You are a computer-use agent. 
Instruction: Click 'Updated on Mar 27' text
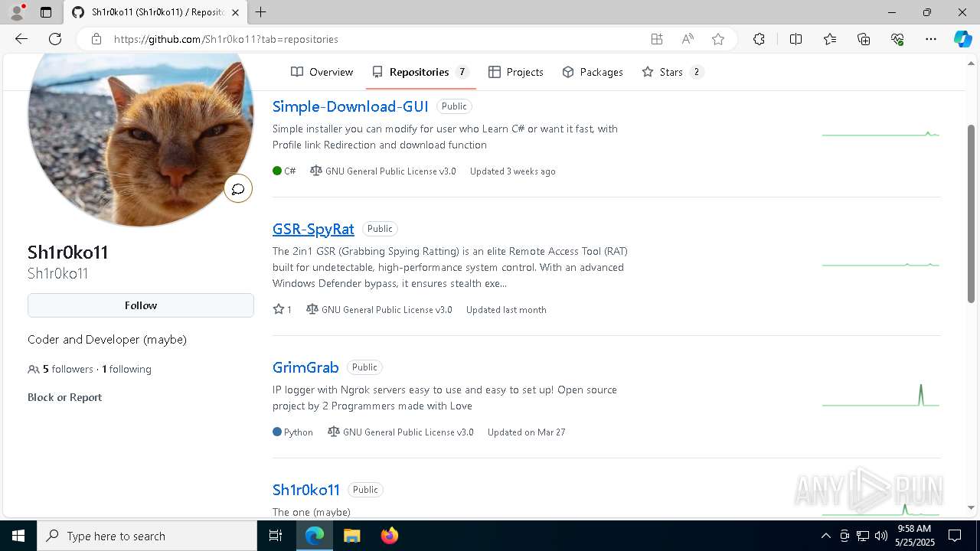click(527, 432)
